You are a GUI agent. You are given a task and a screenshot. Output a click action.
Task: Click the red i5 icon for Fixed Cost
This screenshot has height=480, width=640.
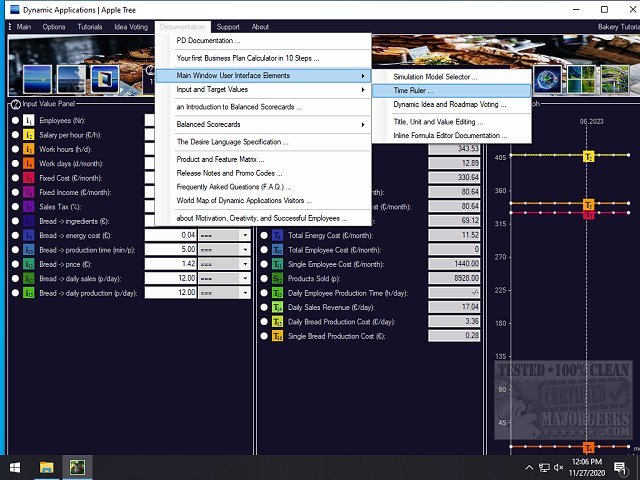point(29,178)
